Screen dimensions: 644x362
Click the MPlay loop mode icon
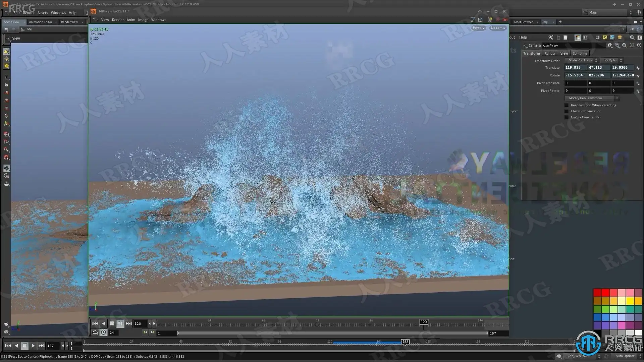click(x=95, y=333)
